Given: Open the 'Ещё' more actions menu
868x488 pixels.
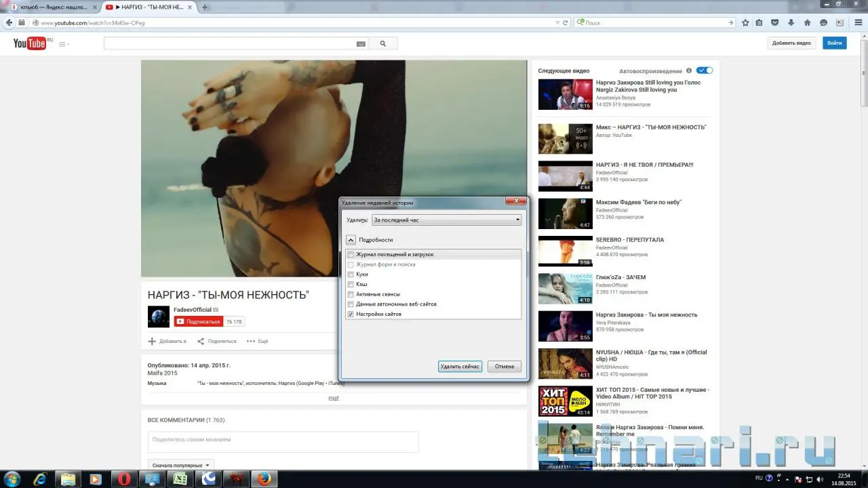Looking at the screenshot, I should [x=258, y=341].
